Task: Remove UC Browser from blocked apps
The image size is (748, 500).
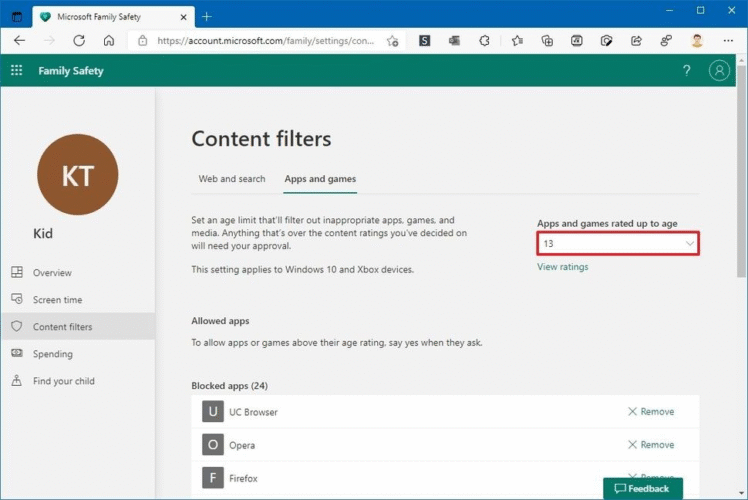Action: click(x=650, y=411)
